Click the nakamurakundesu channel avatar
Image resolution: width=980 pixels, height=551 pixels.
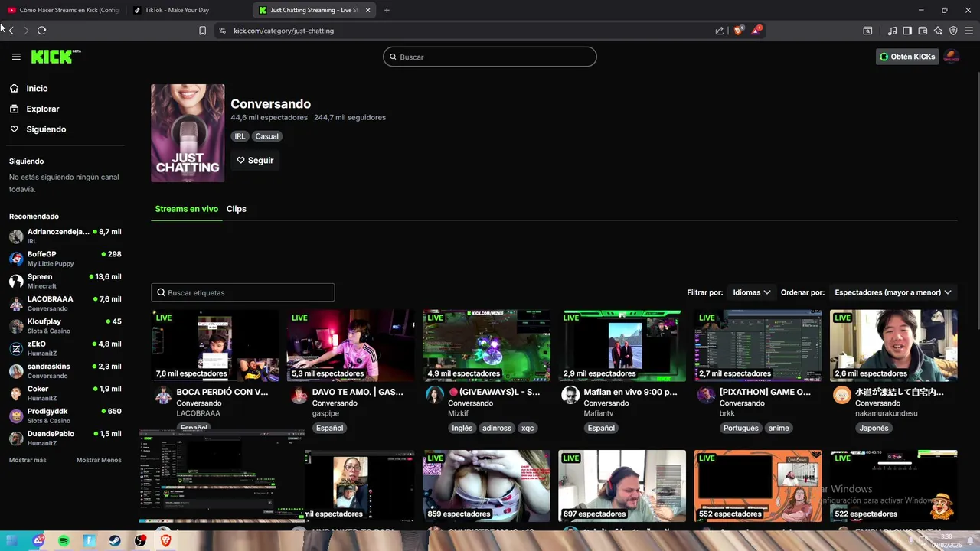[x=842, y=395]
